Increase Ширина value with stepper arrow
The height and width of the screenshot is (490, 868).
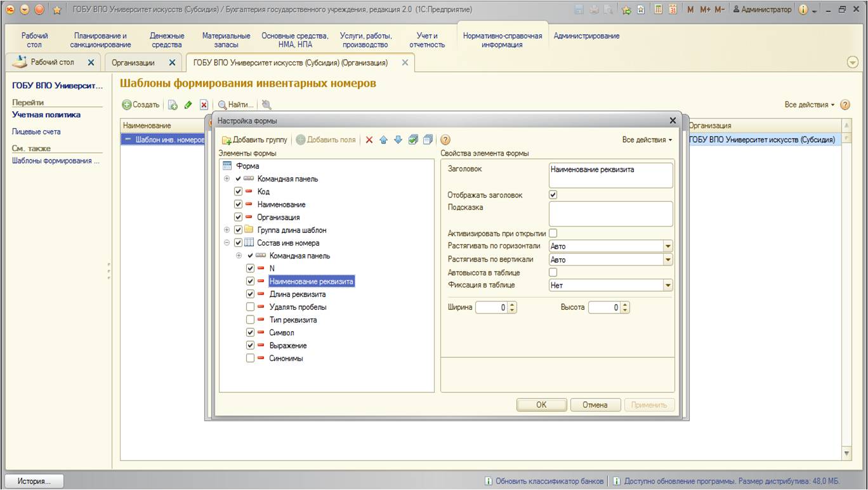(513, 305)
